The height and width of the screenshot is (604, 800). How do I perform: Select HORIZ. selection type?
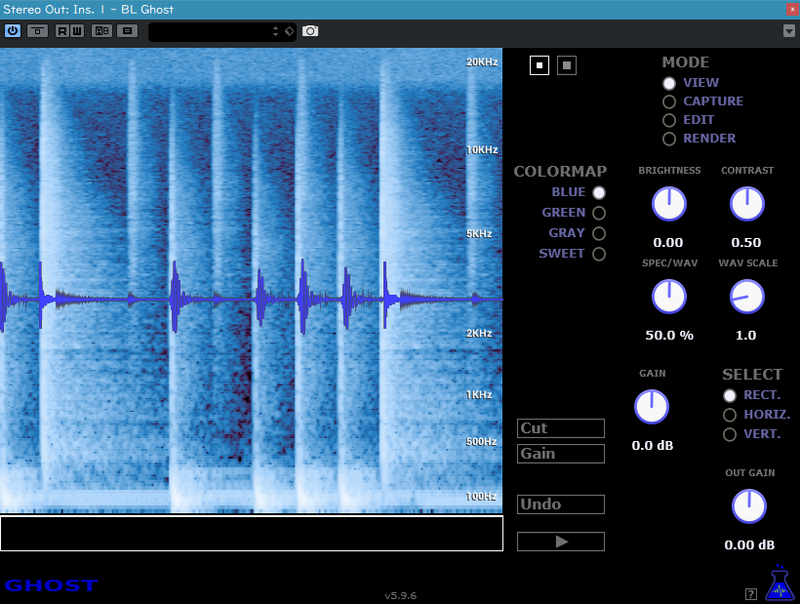730,415
